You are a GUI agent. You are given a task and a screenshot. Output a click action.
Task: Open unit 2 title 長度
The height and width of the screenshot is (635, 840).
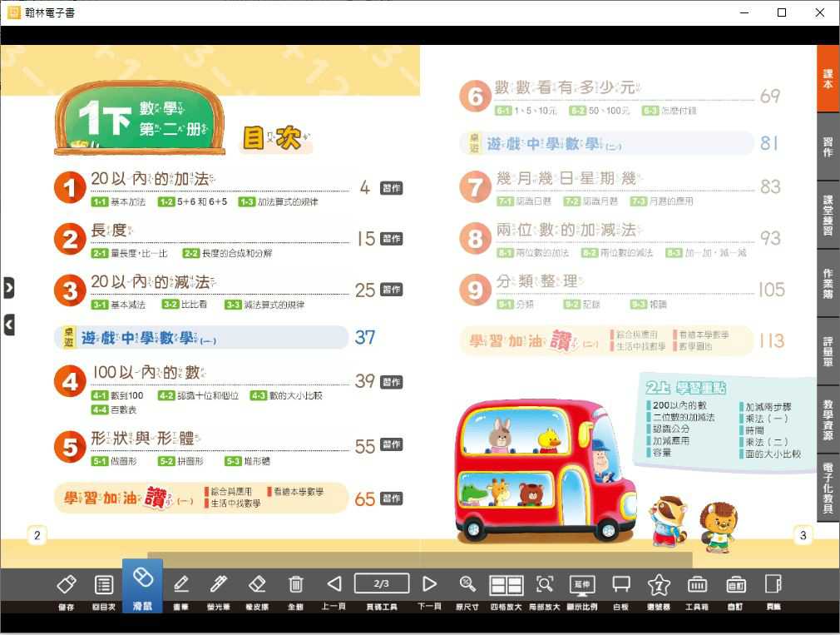click(x=111, y=230)
